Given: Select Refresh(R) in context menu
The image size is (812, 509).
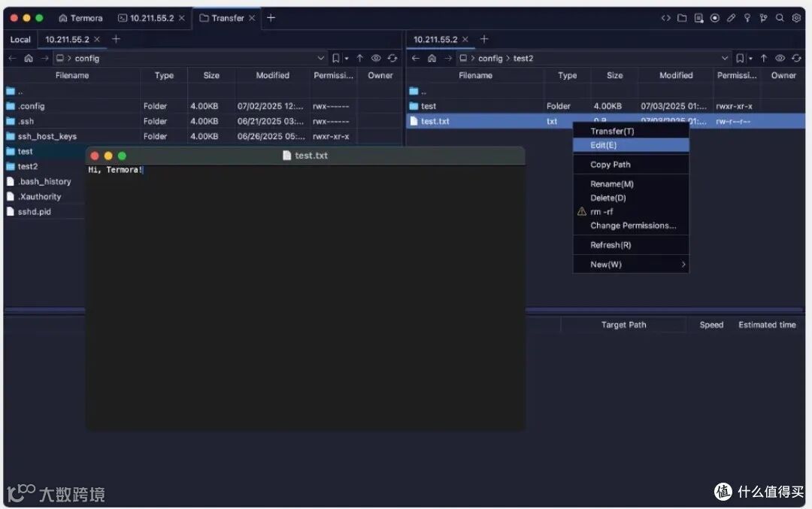Looking at the screenshot, I should [631, 245].
